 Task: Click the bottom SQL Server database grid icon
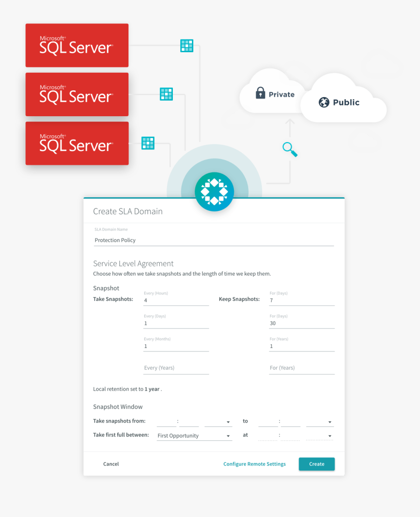click(147, 143)
